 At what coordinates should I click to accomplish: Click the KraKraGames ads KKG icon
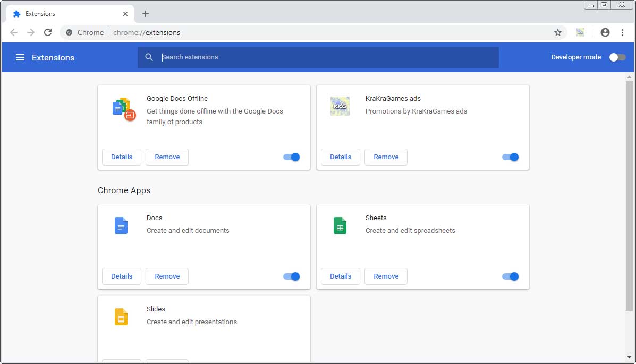[340, 106]
